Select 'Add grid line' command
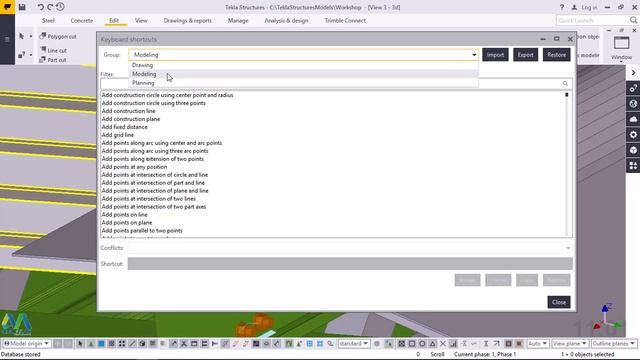640x360 pixels. 118,135
